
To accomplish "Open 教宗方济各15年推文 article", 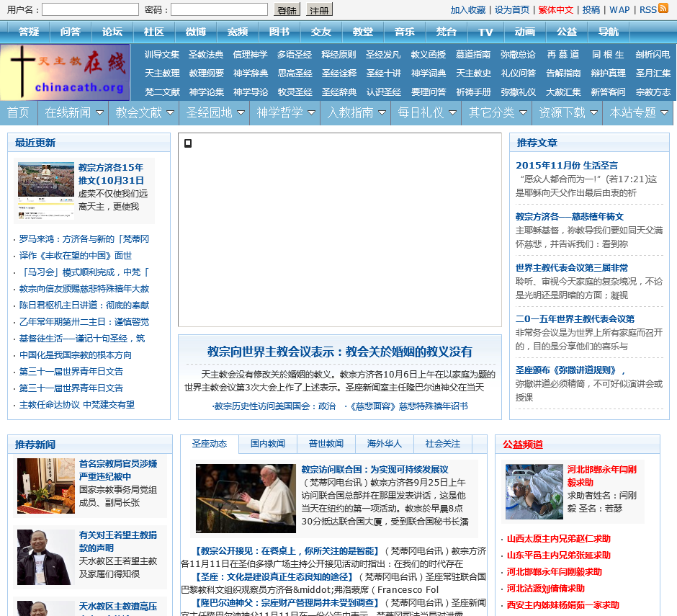I will tap(111, 174).
